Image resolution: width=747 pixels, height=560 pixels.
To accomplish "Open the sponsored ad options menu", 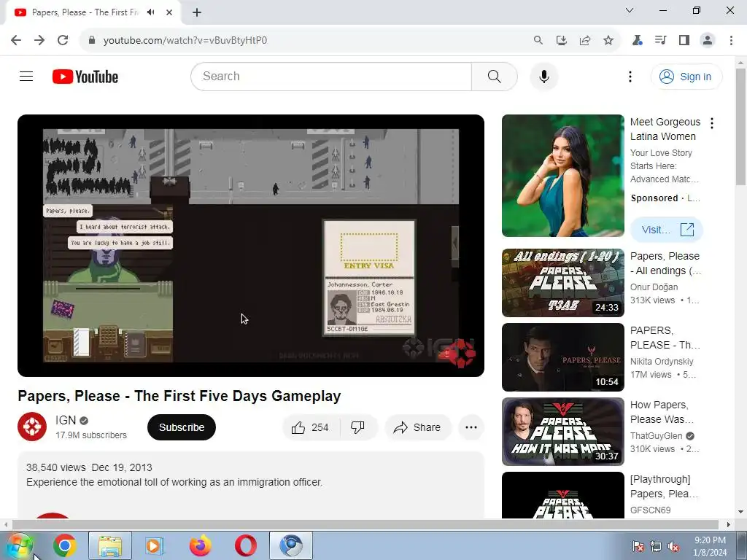I will pyautogui.click(x=712, y=123).
